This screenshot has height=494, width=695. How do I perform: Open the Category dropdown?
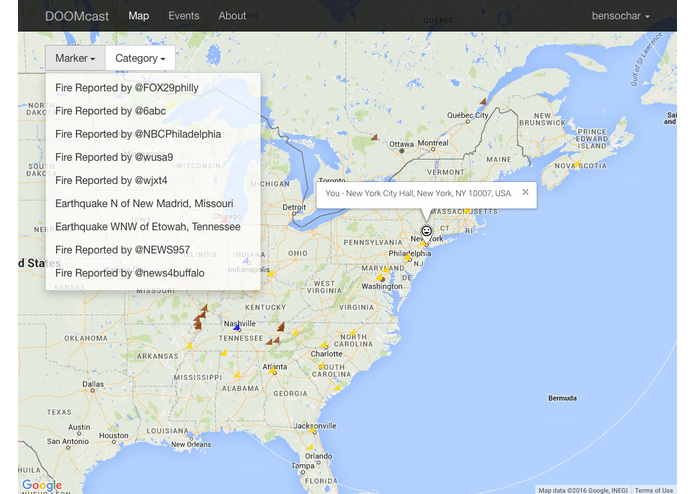(x=140, y=58)
